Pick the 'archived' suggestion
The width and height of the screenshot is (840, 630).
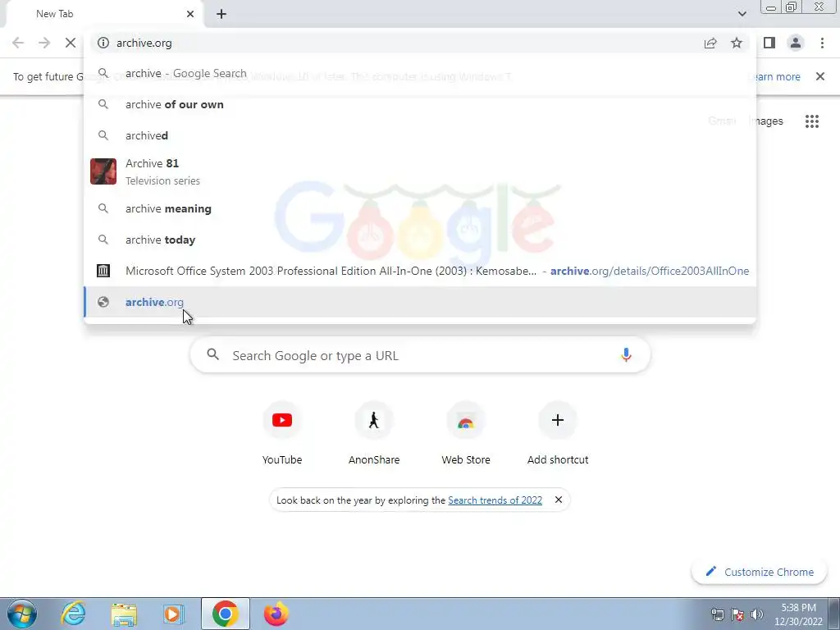[x=420, y=135]
